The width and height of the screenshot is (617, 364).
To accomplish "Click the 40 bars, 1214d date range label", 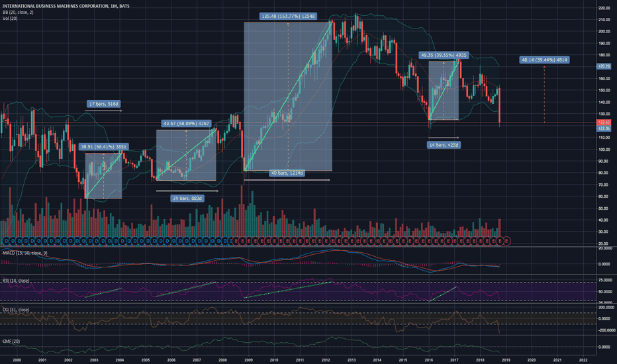I will point(287,173).
